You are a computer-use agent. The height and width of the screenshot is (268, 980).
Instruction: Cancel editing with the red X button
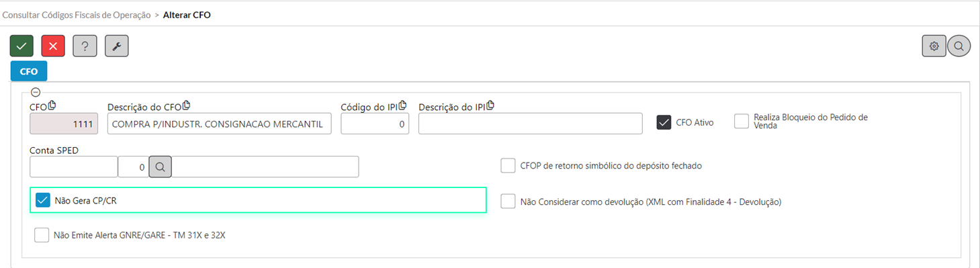(x=53, y=46)
